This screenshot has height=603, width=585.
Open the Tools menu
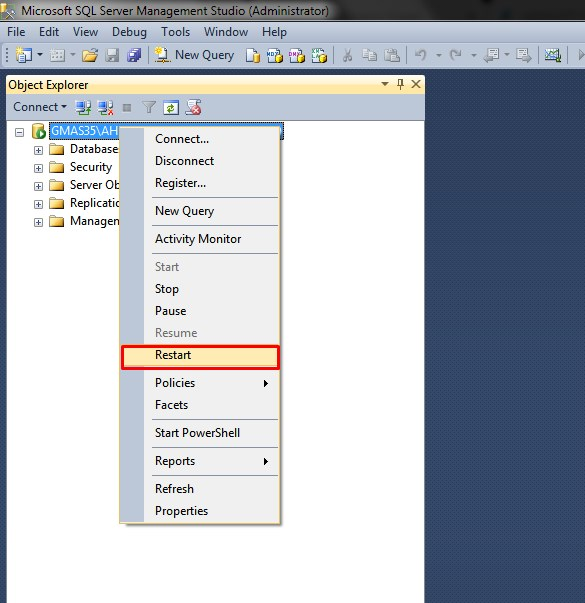[x=175, y=32]
